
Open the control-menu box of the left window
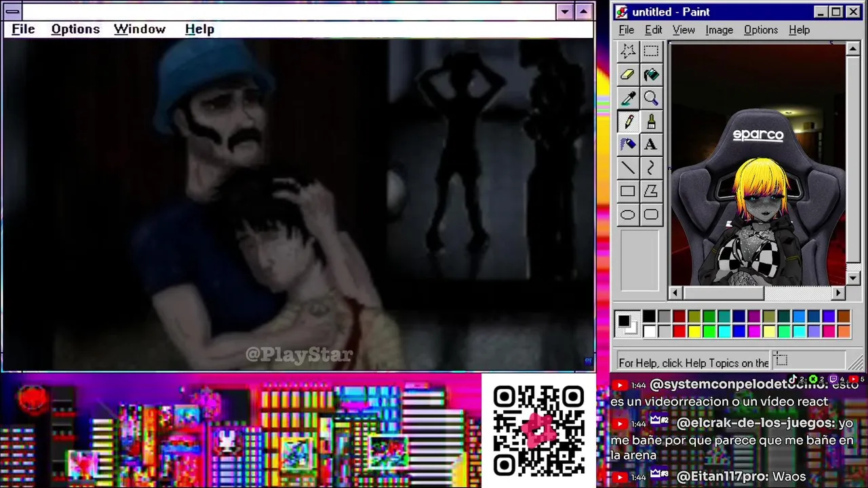[12, 12]
